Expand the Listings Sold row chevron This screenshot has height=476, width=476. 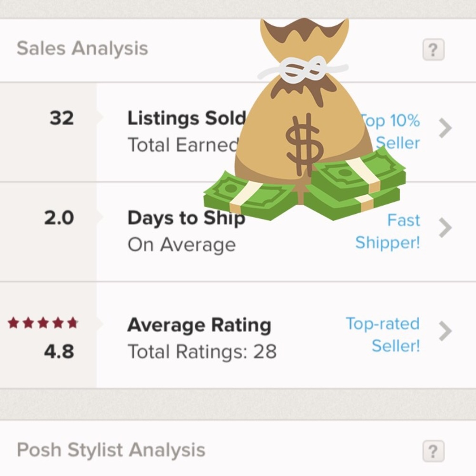tap(445, 128)
